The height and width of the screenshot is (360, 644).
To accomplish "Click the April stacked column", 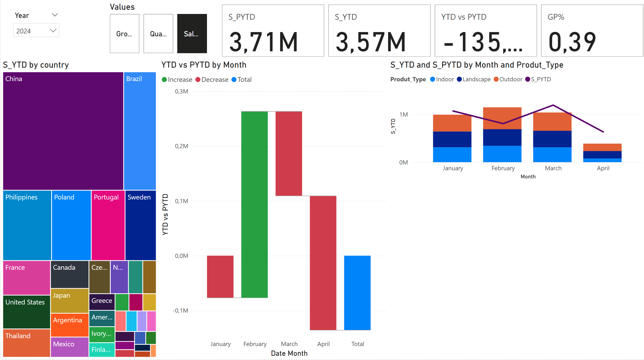I will coord(602,153).
